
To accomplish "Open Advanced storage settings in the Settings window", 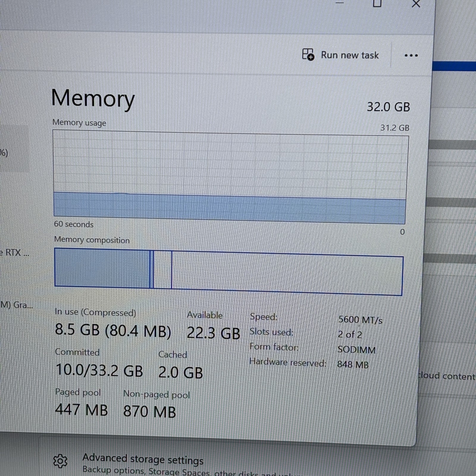I will [x=143, y=459].
